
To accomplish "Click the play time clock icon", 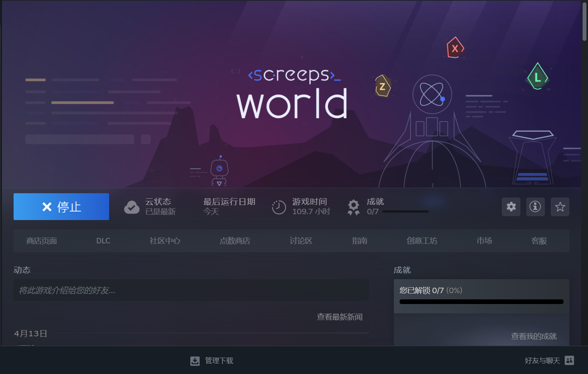I will pos(279,207).
